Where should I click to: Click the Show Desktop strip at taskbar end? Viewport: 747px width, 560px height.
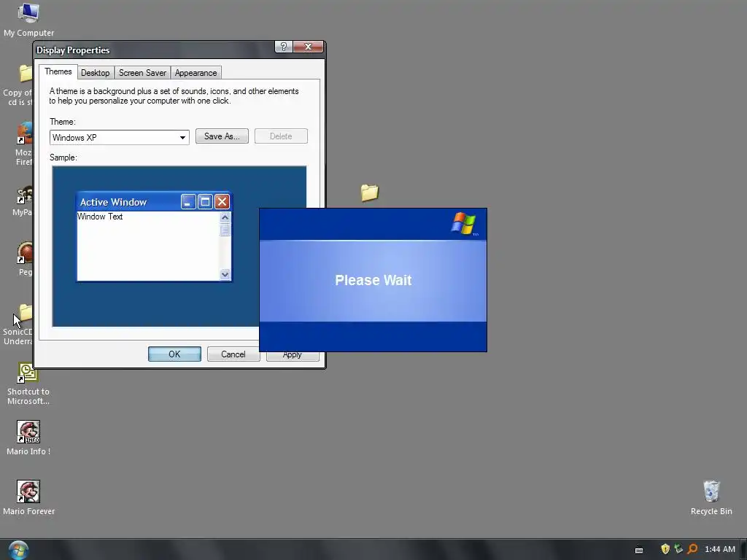743,550
